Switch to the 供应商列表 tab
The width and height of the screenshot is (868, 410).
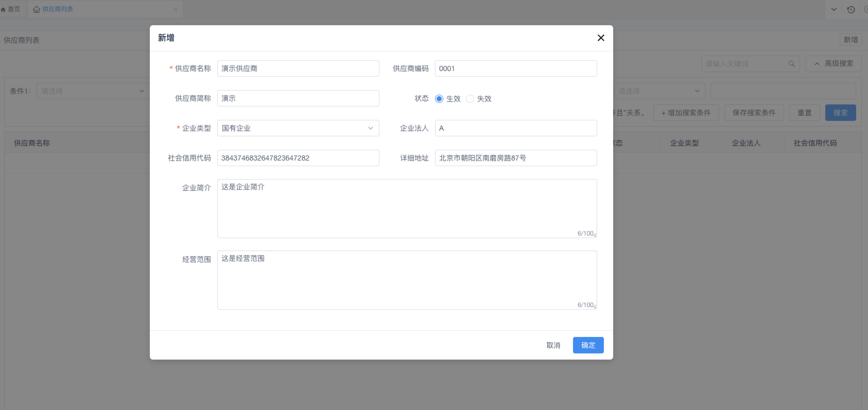pyautogui.click(x=57, y=9)
